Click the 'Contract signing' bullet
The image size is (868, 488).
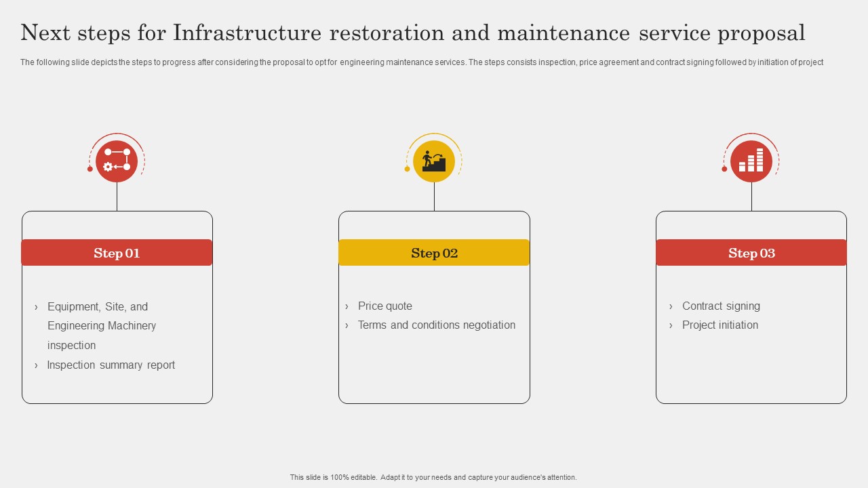point(715,306)
